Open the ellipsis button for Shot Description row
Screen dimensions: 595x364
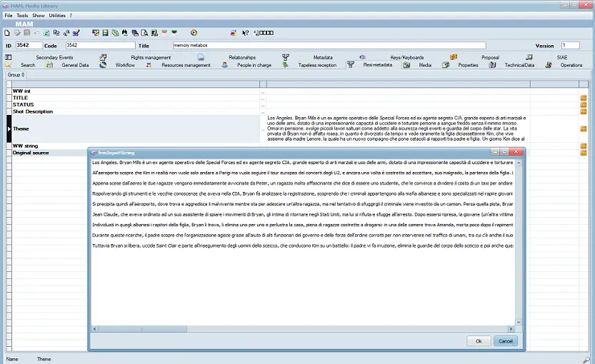tap(263, 111)
